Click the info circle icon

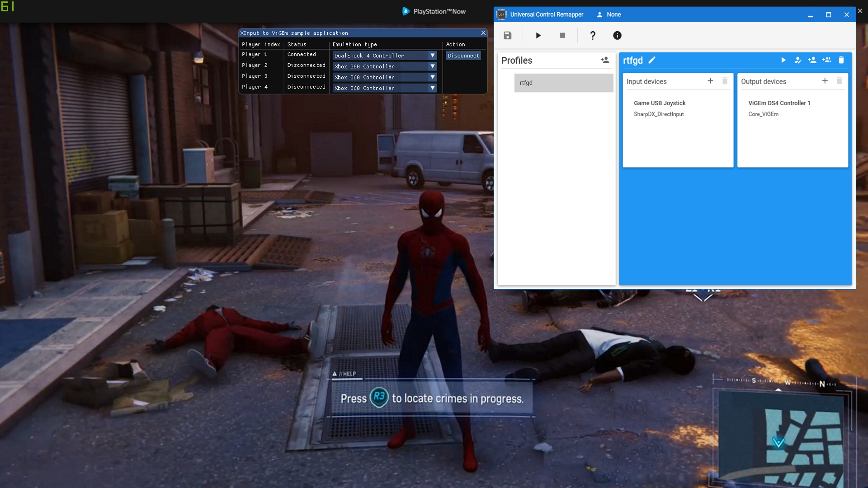pyautogui.click(x=617, y=35)
